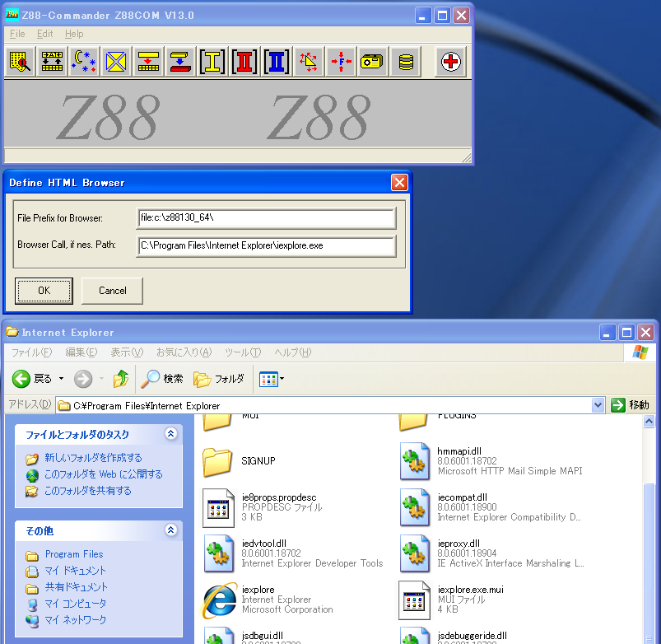The image size is (661, 644).
Task: Go up one folder level
Action: point(121,379)
